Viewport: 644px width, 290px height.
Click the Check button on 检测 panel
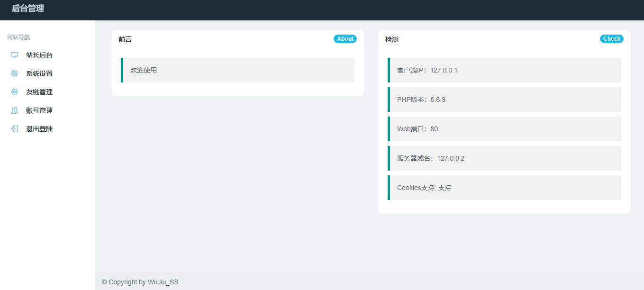611,38
